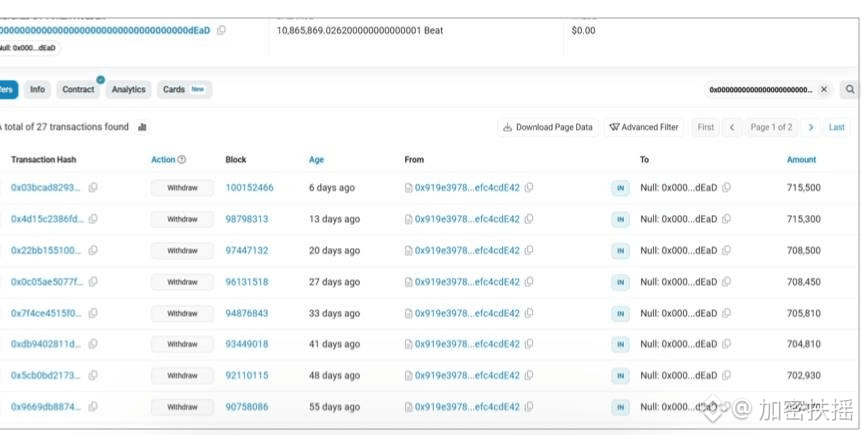Copy From address in block 93449018 row
This screenshot has width=861, height=435.
pyautogui.click(x=529, y=344)
